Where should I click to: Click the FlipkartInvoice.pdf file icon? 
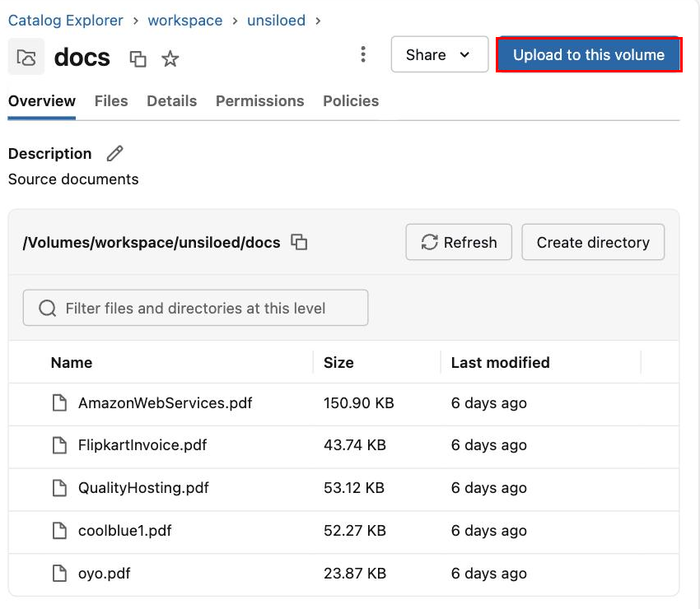pyautogui.click(x=59, y=445)
